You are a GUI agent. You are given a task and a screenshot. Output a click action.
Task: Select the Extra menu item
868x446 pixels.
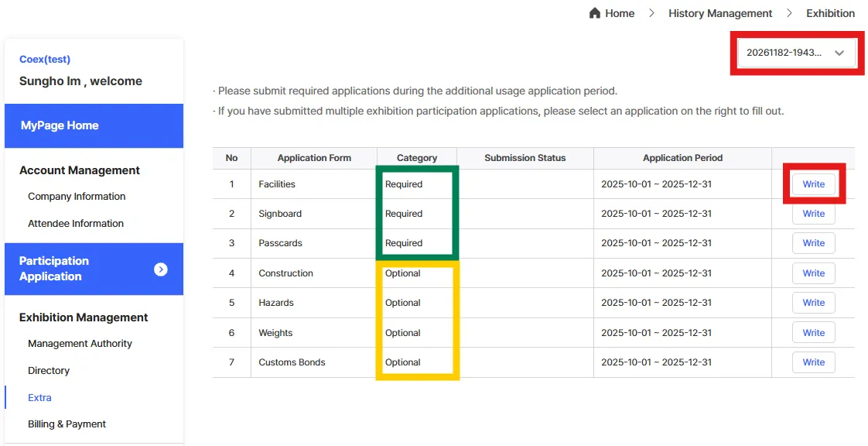tap(39, 398)
